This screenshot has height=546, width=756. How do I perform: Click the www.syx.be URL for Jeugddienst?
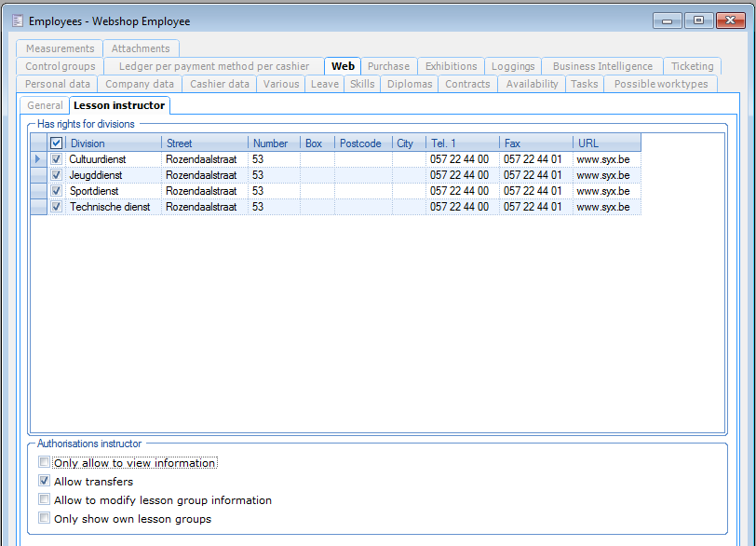tap(603, 175)
